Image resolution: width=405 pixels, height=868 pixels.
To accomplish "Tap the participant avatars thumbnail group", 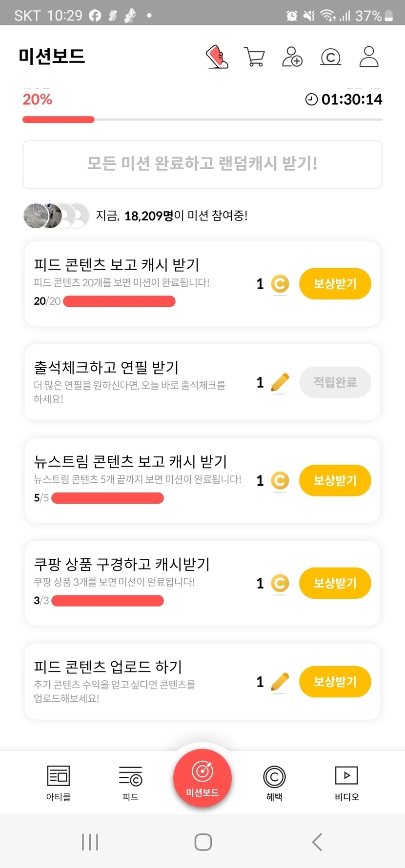I will pyautogui.click(x=56, y=216).
